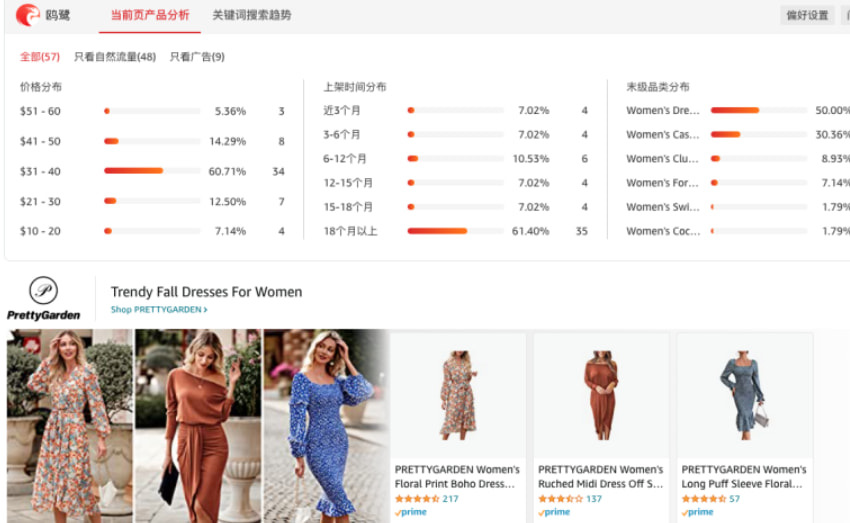Select the $21 - 30 price row
Image resolution: width=850 pixels, height=523 pixels.
[x=152, y=202]
